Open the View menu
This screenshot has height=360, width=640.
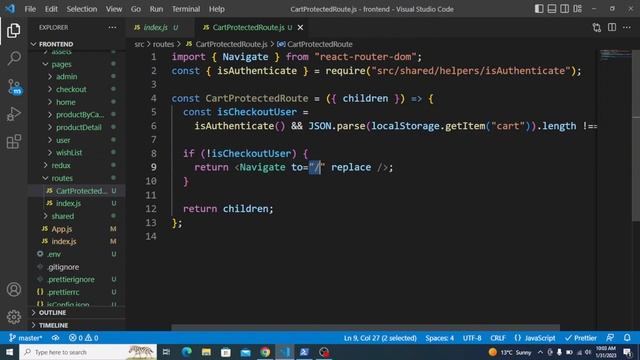point(114,9)
